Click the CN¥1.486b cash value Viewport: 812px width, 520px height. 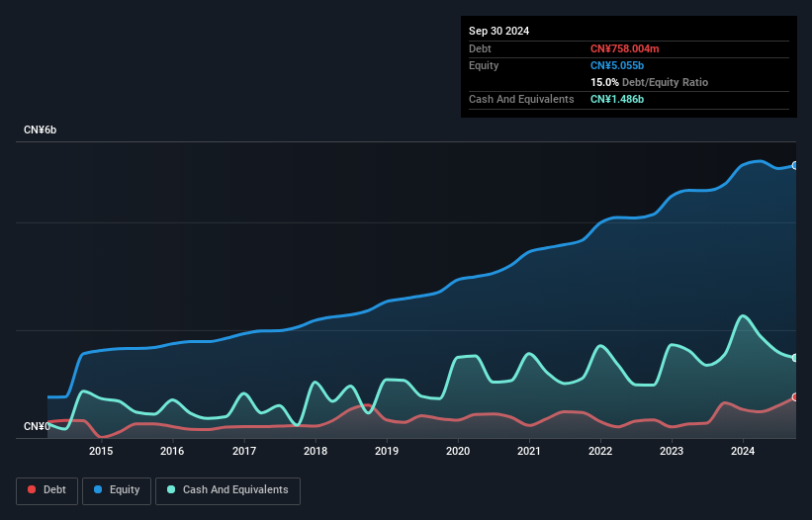(617, 99)
